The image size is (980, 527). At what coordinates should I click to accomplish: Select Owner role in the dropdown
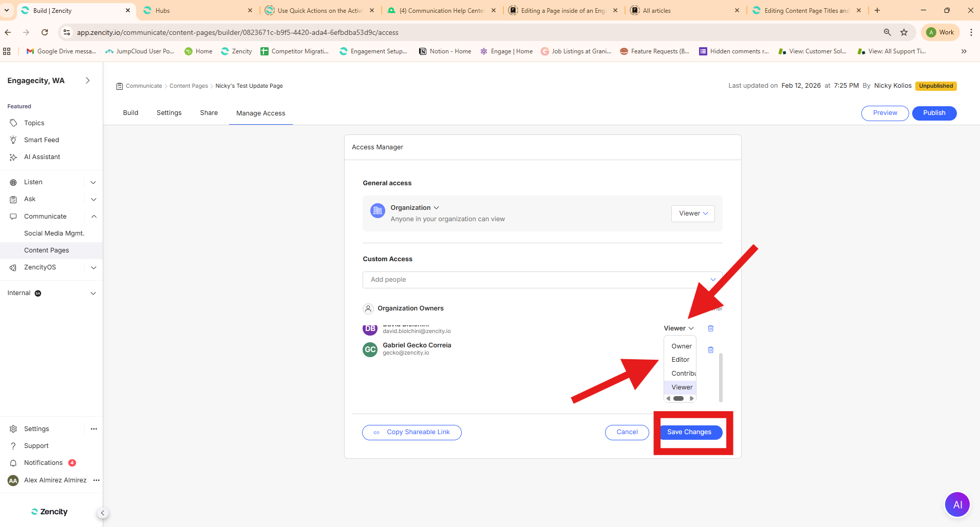pos(681,346)
